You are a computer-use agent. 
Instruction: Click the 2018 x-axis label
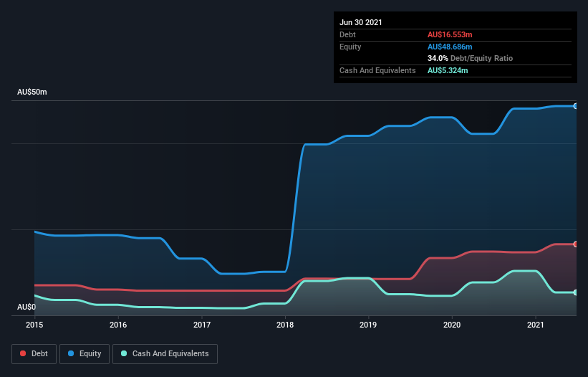click(x=285, y=325)
